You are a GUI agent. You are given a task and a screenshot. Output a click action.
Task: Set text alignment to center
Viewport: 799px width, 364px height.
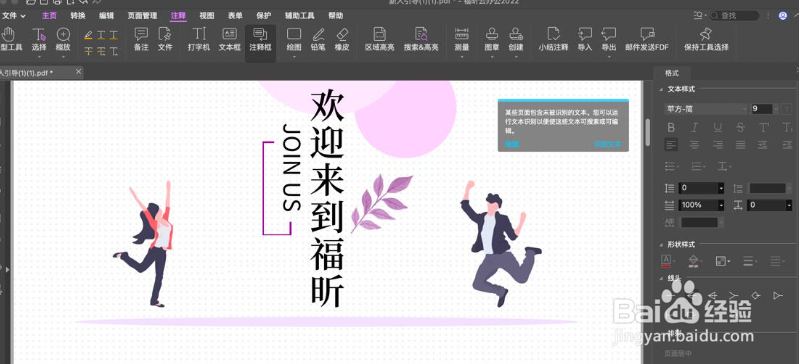[x=694, y=145]
